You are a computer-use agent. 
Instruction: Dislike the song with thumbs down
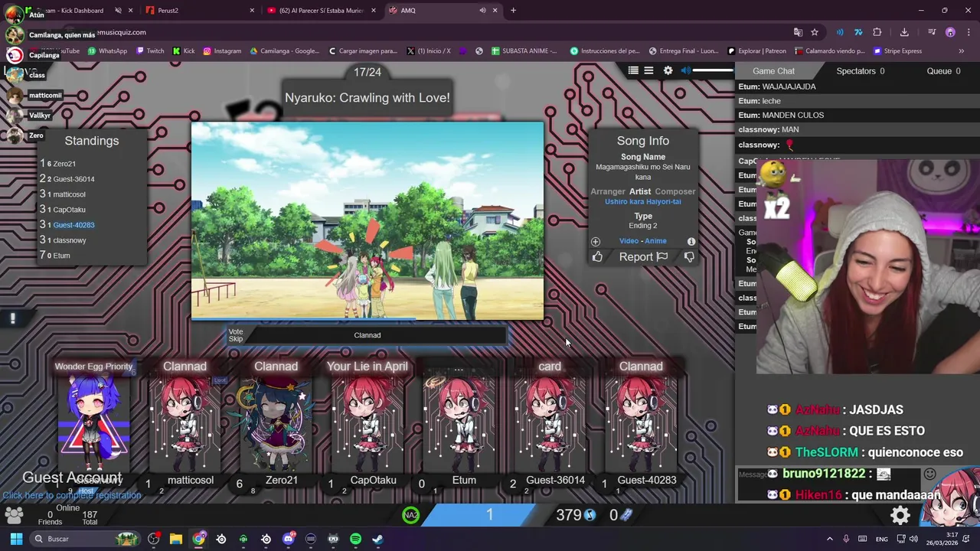pyautogui.click(x=689, y=257)
